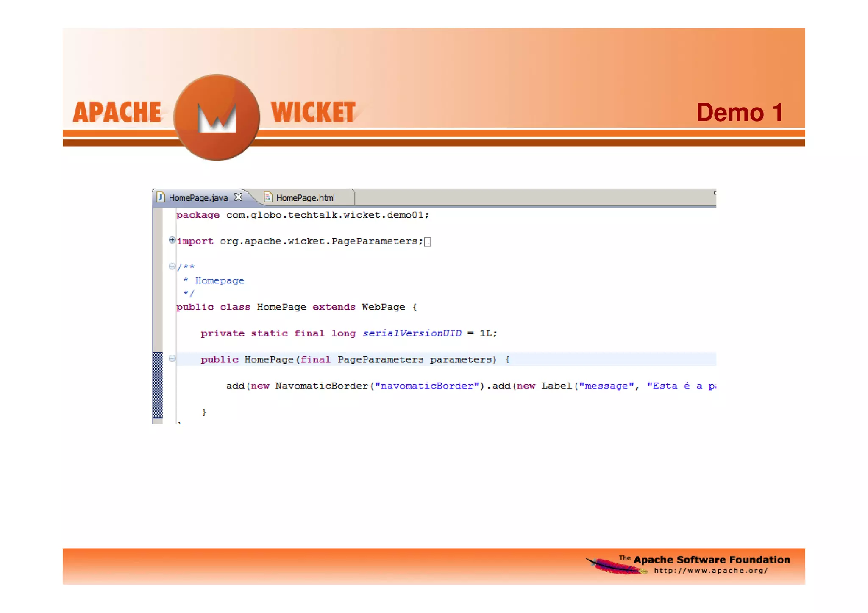
Task: Open the HomePage.html editor tab
Action: pyautogui.click(x=305, y=198)
